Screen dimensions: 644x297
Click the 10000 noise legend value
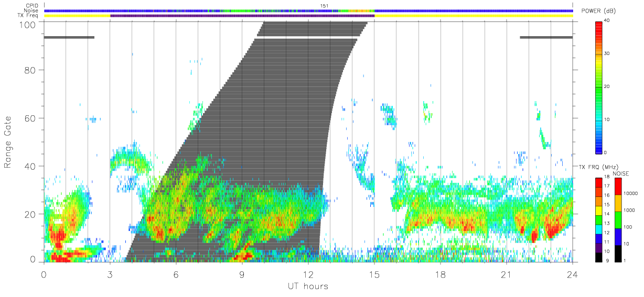pyautogui.click(x=630, y=193)
